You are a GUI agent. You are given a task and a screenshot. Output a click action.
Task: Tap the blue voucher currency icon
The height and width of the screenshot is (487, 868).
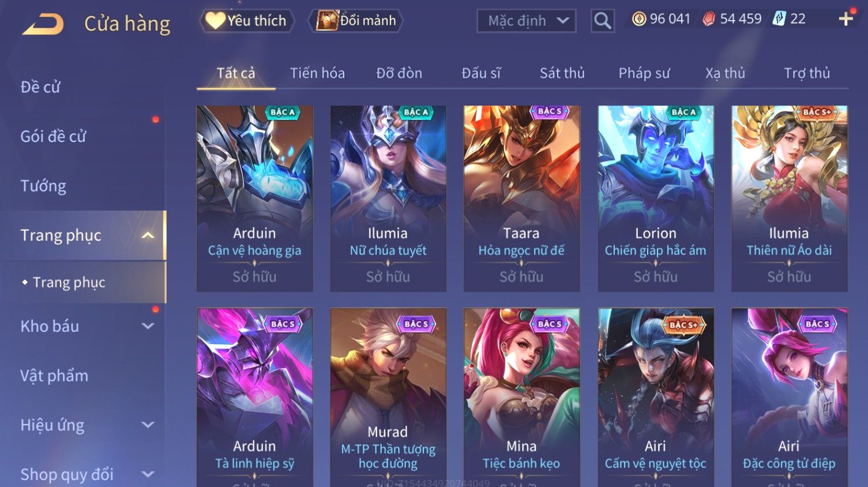coord(779,19)
